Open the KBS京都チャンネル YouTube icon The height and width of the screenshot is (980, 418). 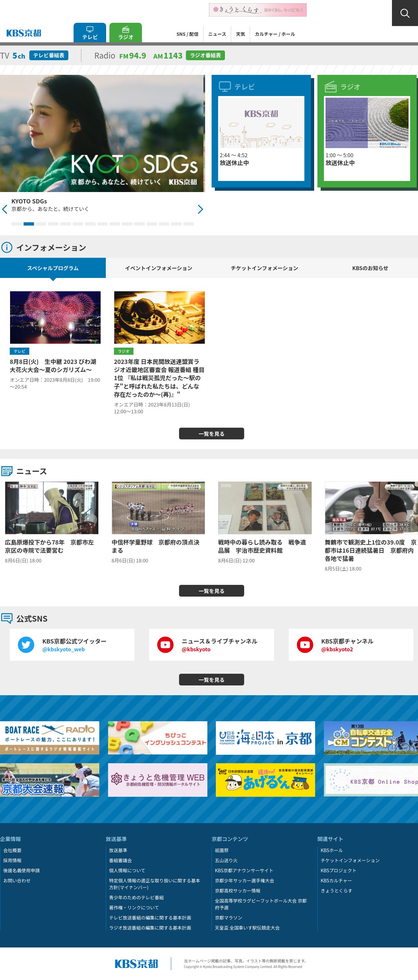(305, 645)
